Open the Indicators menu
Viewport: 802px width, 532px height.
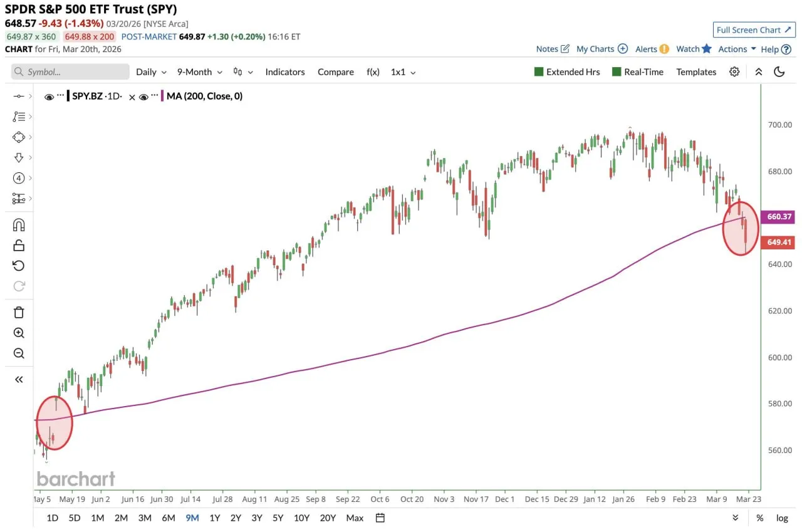click(285, 71)
